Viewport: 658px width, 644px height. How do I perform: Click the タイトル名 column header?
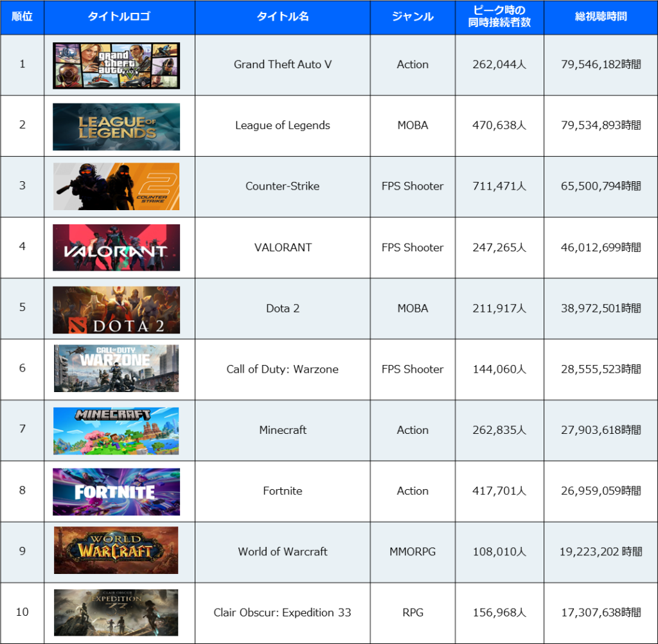(x=283, y=17)
